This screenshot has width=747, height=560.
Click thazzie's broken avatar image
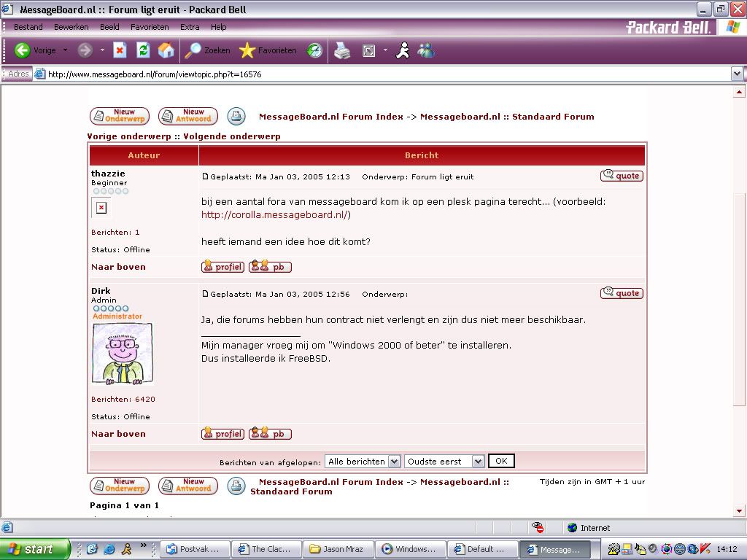coord(101,208)
